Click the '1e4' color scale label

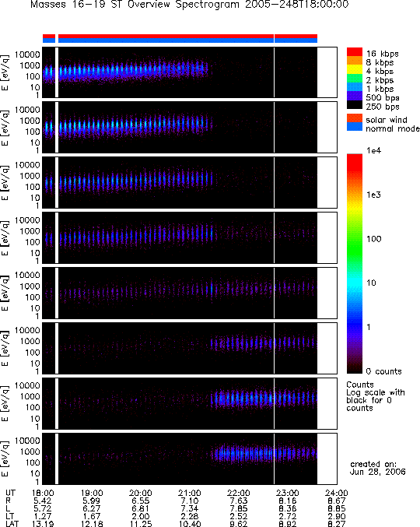[x=373, y=150]
